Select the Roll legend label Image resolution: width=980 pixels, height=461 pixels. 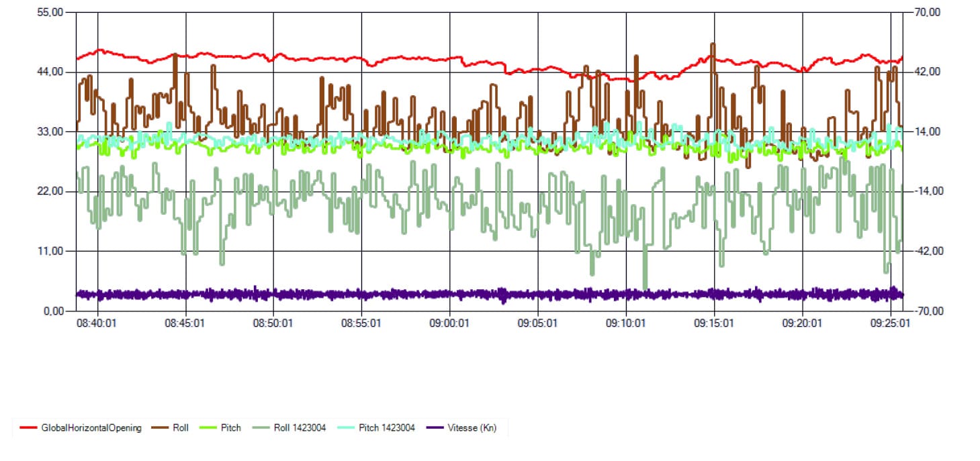[x=181, y=427]
